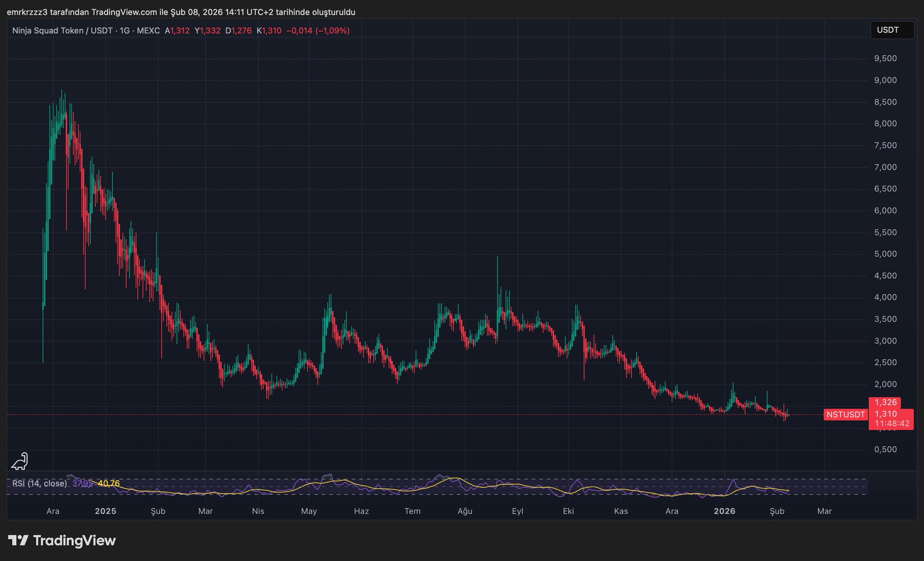Click the dinosaur icon on chart
The height and width of the screenshot is (561, 924).
coord(19,461)
